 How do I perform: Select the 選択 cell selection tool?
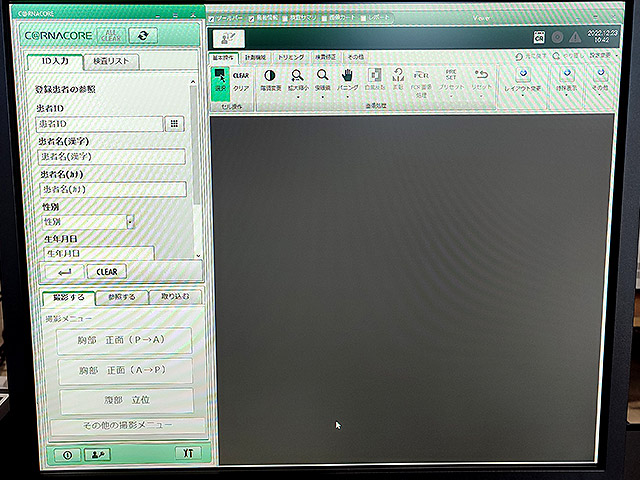coord(220,84)
